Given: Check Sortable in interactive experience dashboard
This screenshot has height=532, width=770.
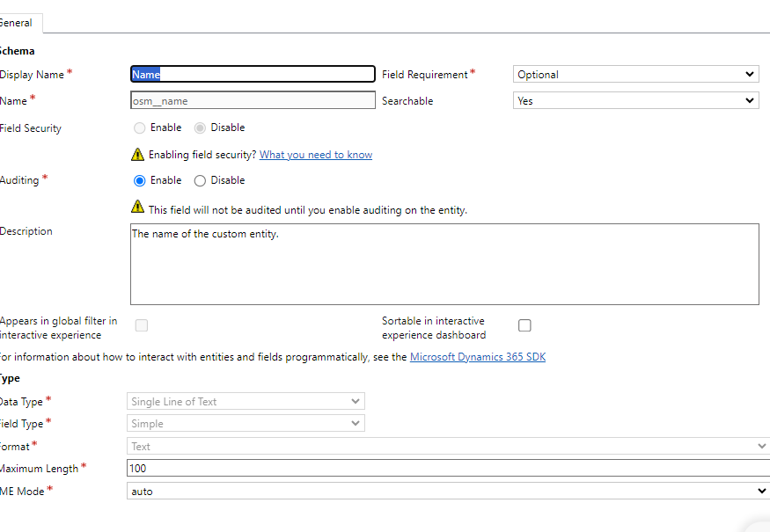Looking at the screenshot, I should 524,325.
